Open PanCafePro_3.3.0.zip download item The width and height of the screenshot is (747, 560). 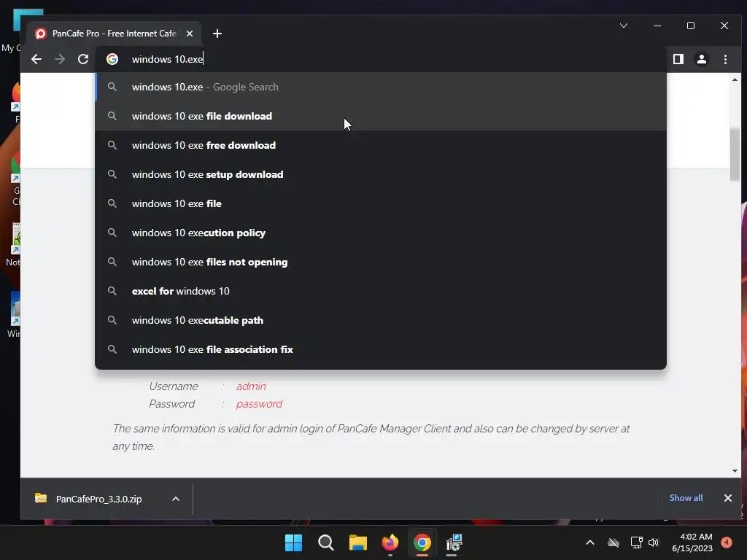pyautogui.click(x=98, y=499)
